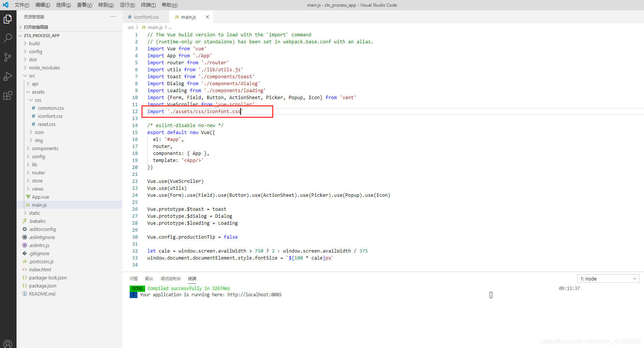Screen dimensions: 644x348
Task: Open the Go menu (转到)
Action: [x=106, y=5]
